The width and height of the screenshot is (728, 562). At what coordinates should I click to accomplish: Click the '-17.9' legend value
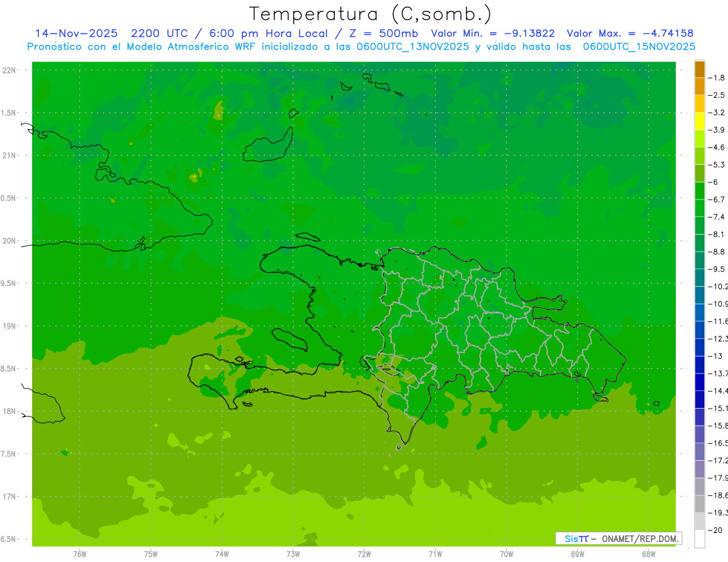point(718,478)
